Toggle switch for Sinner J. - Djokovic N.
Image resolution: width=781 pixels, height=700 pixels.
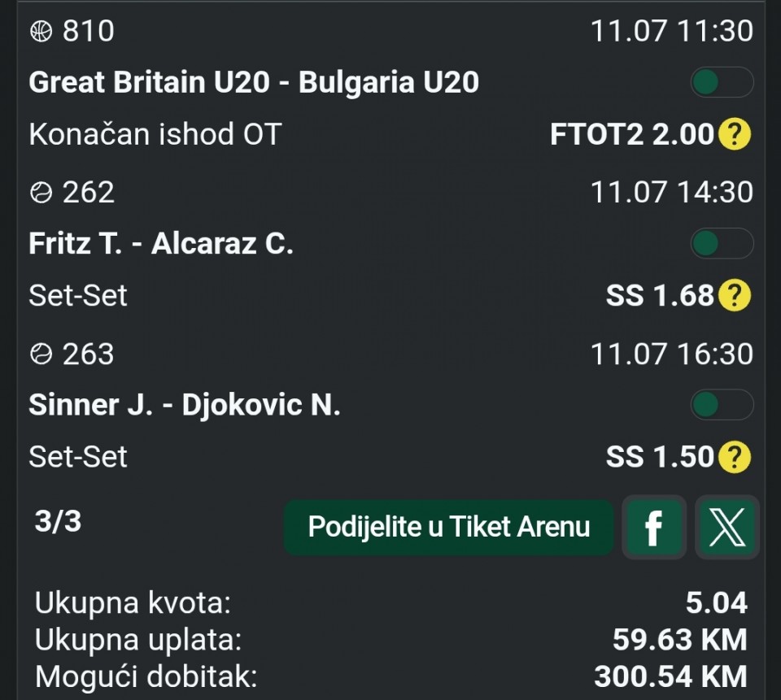tap(722, 404)
